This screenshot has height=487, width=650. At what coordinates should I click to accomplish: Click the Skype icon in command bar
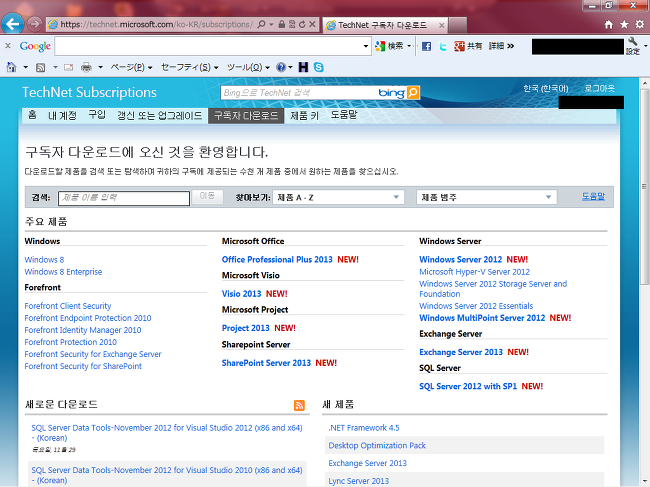(319, 67)
